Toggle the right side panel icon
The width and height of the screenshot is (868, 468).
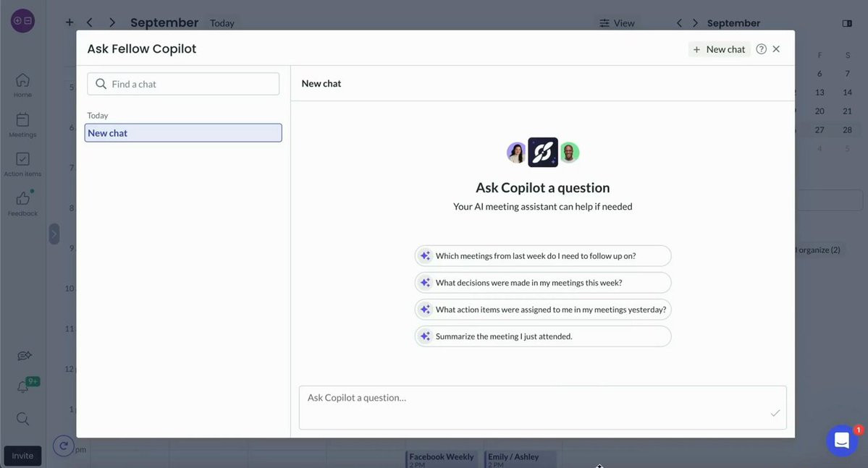tap(847, 23)
